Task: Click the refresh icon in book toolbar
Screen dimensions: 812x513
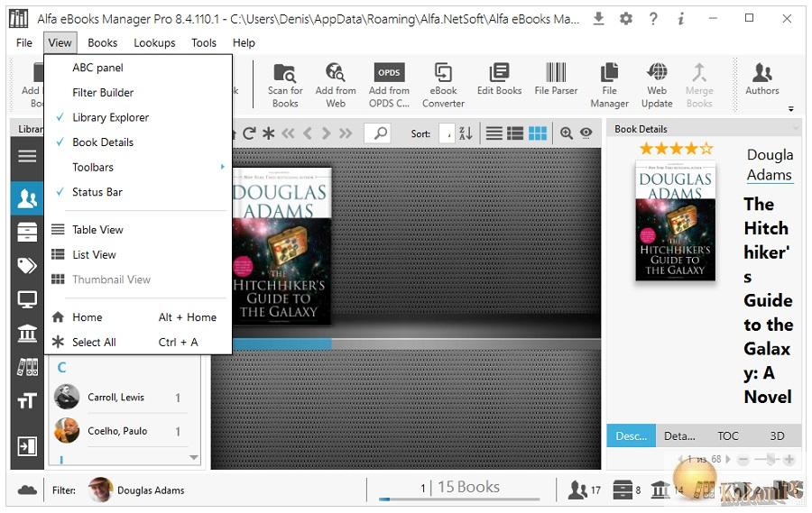Action: click(249, 133)
